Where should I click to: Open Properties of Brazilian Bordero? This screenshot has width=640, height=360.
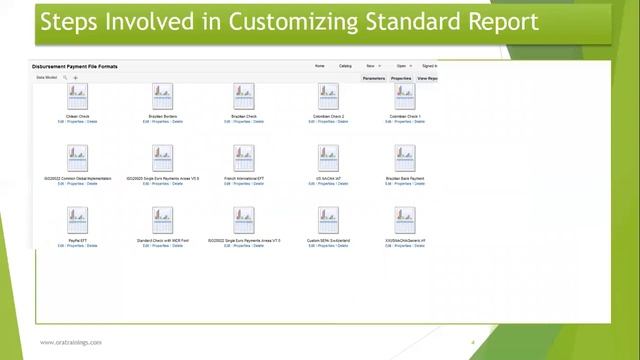(x=160, y=122)
